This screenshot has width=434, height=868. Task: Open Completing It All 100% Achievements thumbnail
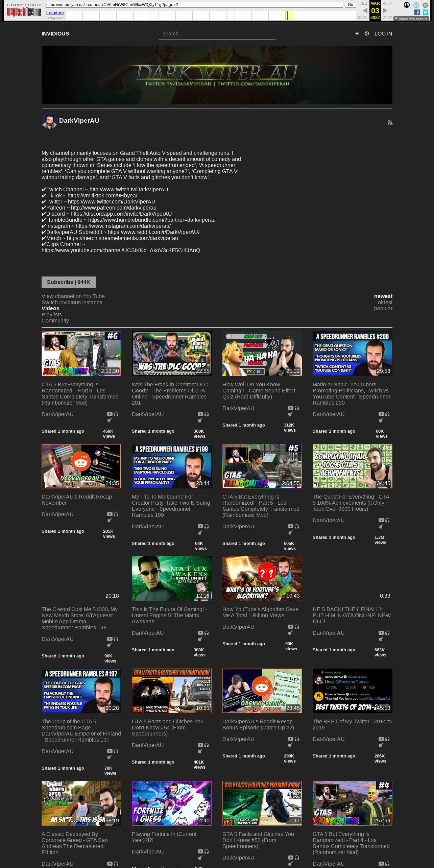click(x=353, y=466)
